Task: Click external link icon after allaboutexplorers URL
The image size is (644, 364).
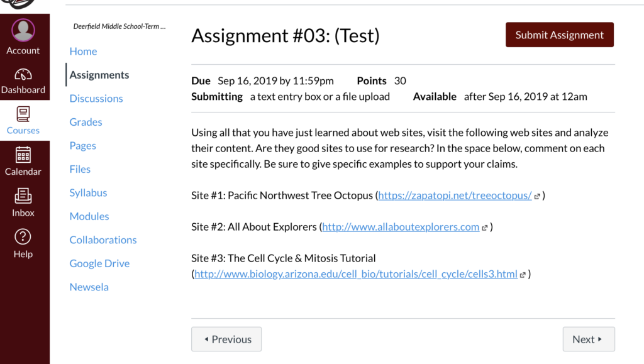Action: pyautogui.click(x=484, y=227)
